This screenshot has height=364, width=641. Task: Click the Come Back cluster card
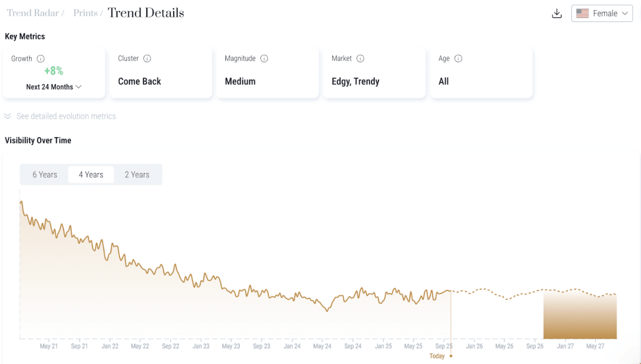coord(161,72)
